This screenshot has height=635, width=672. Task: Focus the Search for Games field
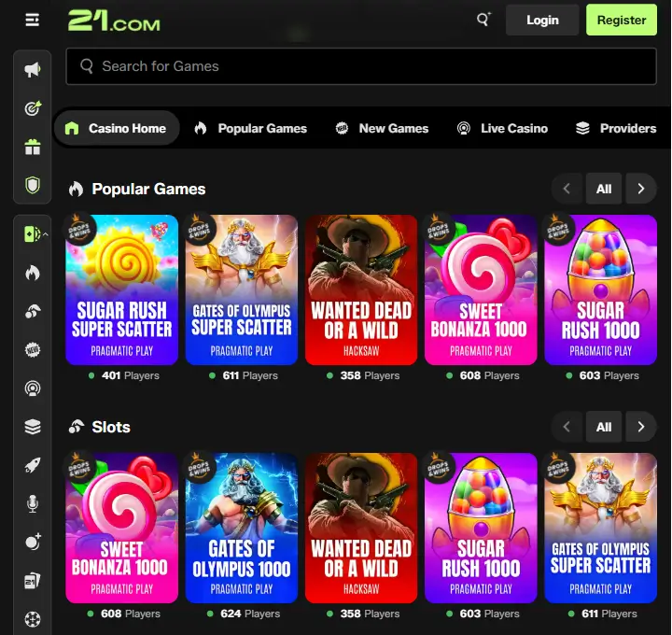pos(361,66)
